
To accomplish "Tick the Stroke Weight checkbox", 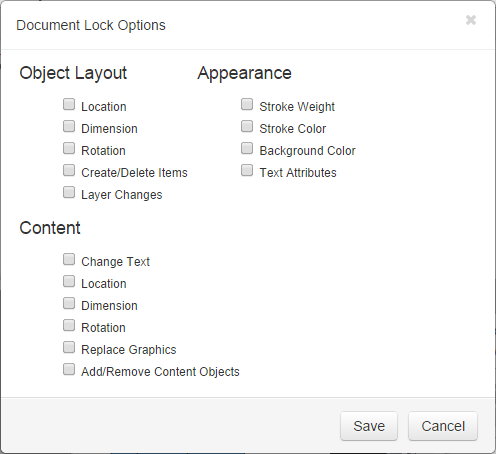I will coord(247,104).
